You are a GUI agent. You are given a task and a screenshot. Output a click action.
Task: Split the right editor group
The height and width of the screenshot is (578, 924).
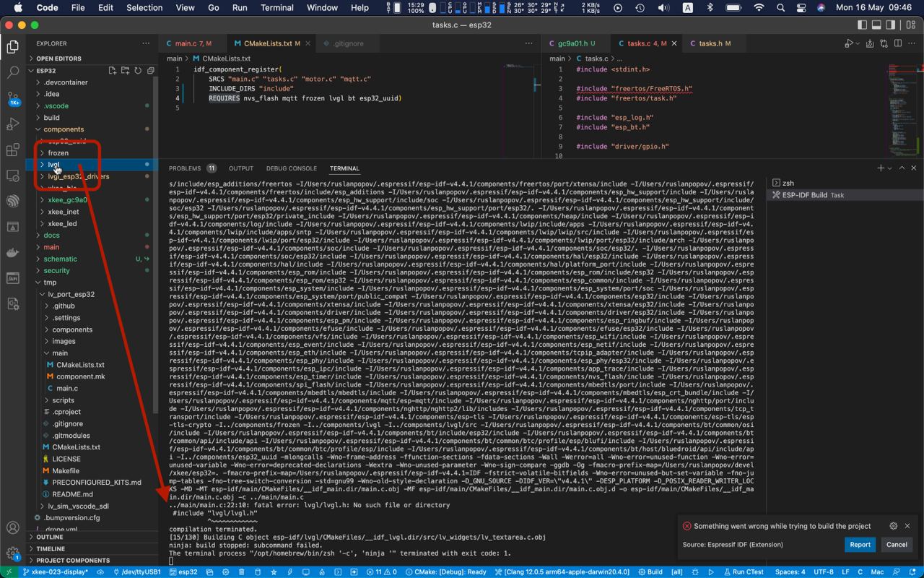tap(897, 43)
